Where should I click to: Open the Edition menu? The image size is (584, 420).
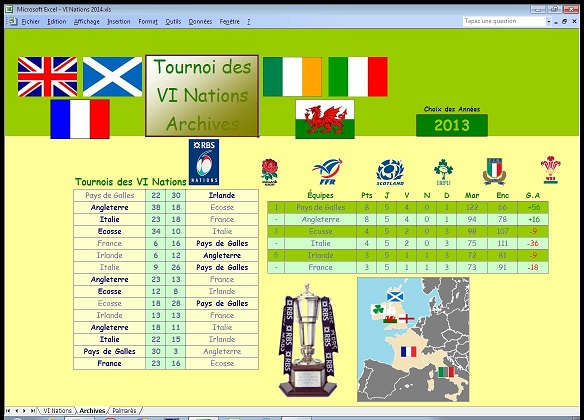[57, 22]
